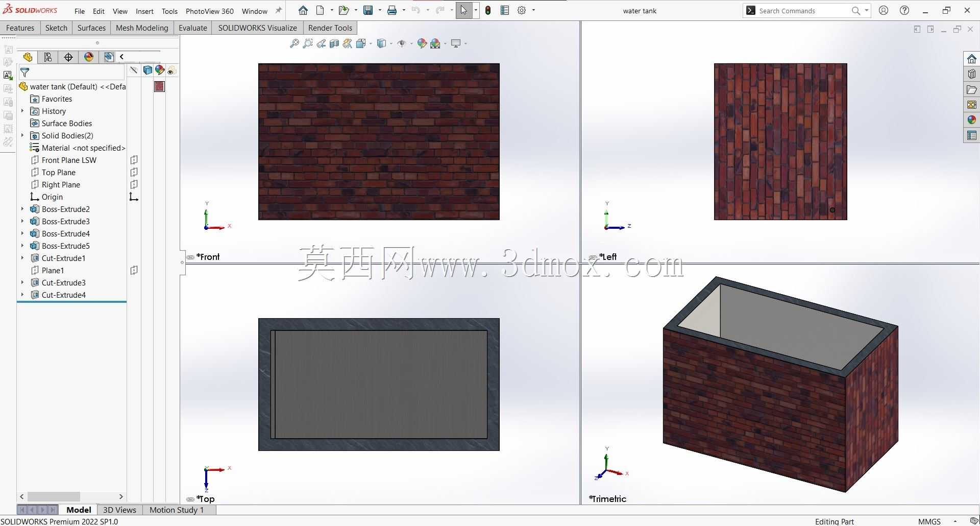The width and height of the screenshot is (980, 526).
Task: Open Options gear icon
Action: (x=522, y=10)
